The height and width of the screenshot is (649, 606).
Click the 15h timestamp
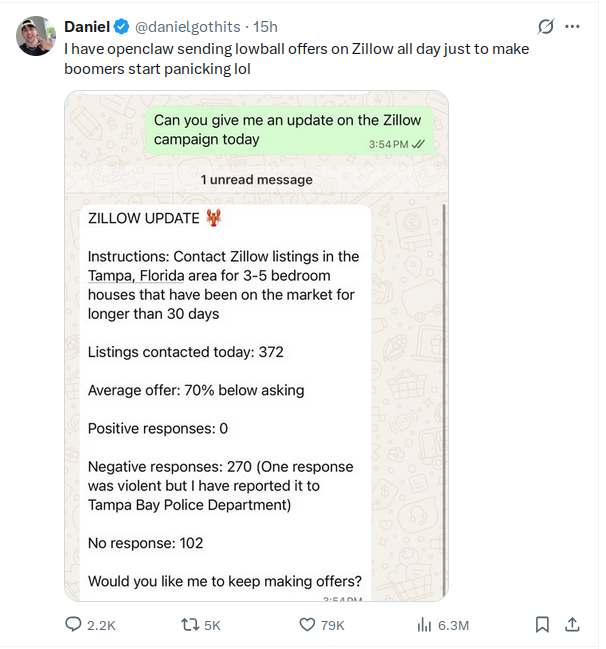[265, 26]
